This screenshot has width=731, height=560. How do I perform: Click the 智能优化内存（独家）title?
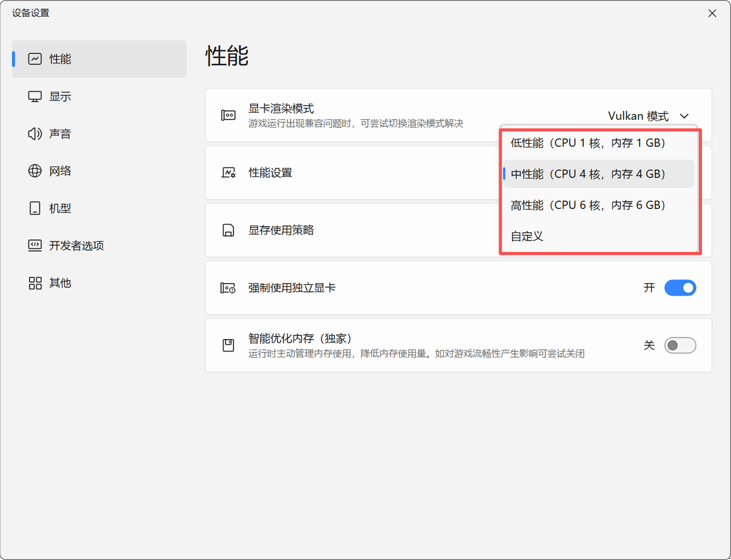(300, 339)
